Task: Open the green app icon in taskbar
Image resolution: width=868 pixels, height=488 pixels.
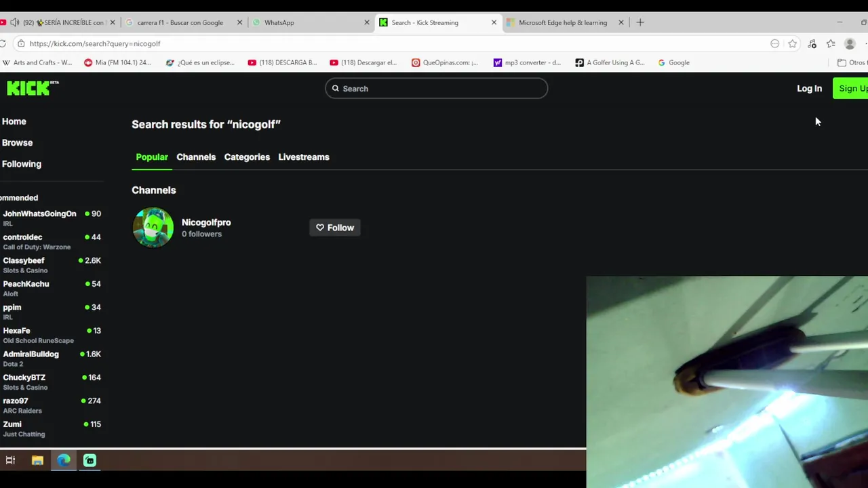Action: coord(90,460)
